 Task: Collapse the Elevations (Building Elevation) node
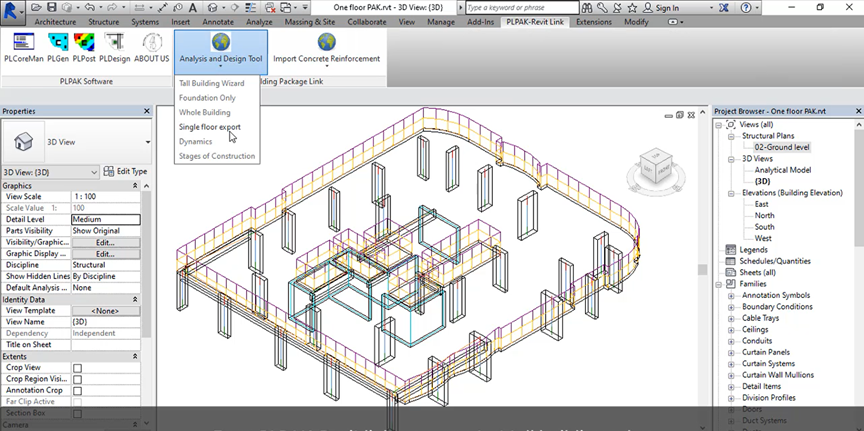tap(731, 193)
